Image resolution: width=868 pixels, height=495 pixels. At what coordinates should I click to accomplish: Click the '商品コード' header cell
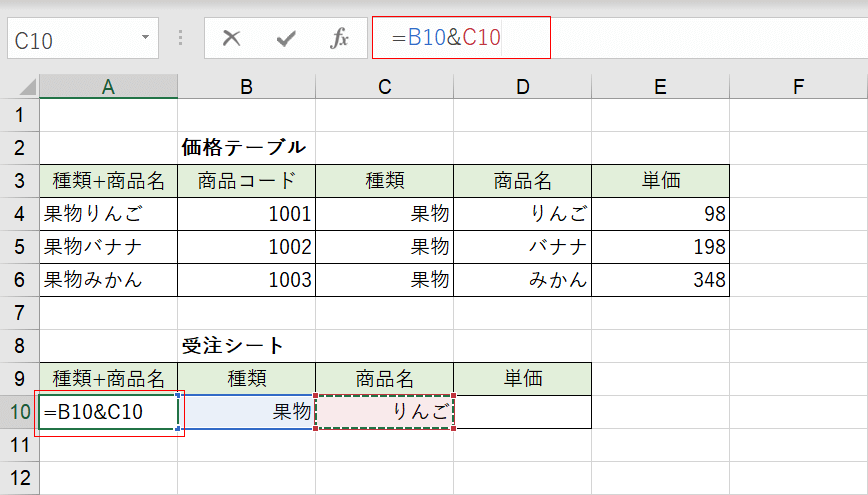tap(246, 181)
